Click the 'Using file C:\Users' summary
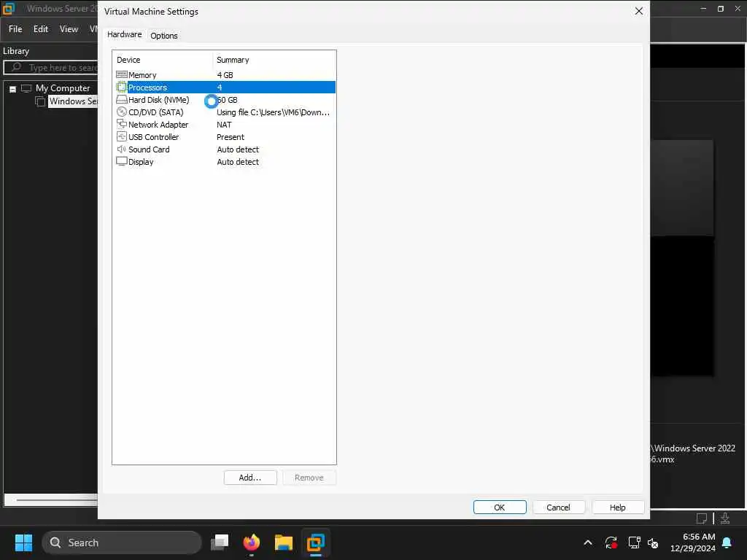Image resolution: width=747 pixels, height=560 pixels. (x=273, y=112)
